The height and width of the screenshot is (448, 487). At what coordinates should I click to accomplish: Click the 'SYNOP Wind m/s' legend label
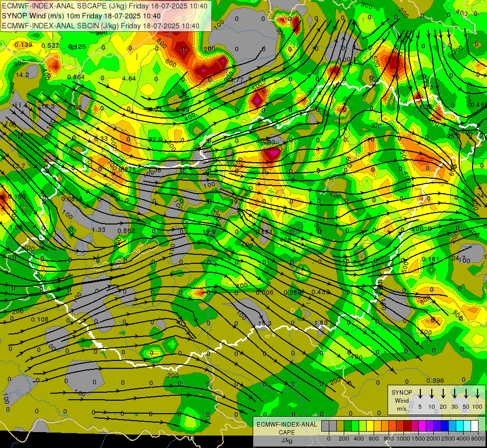[401, 400]
